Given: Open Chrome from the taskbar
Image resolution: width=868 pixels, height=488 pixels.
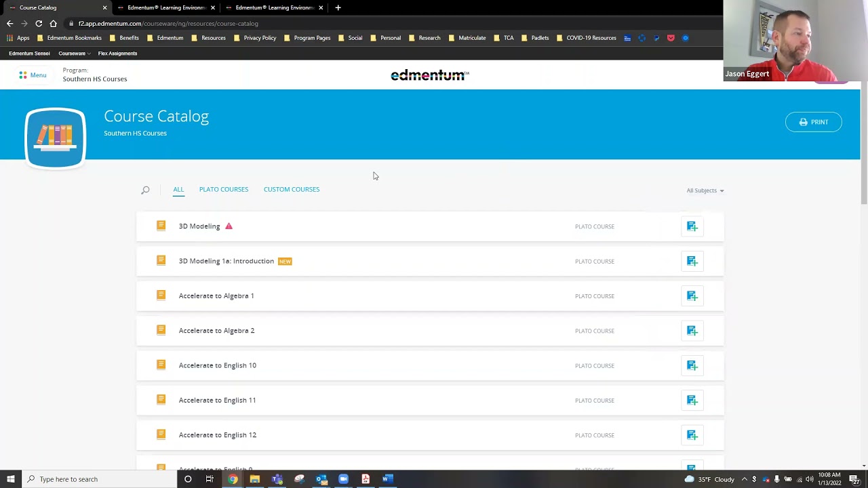Looking at the screenshot, I should point(233,479).
